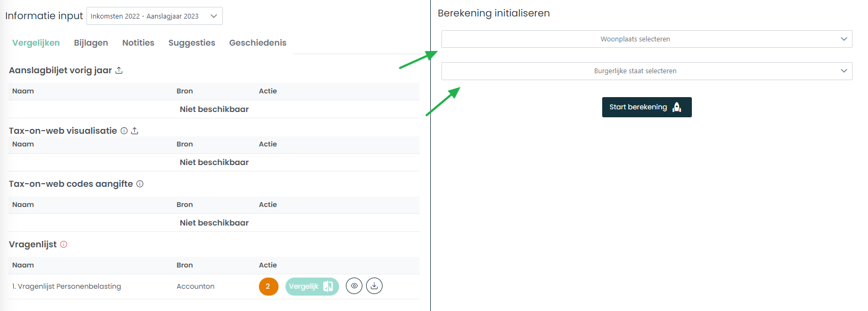868x311 pixels.
Task: Select the Geschiedenis tab
Action: [258, 42]
